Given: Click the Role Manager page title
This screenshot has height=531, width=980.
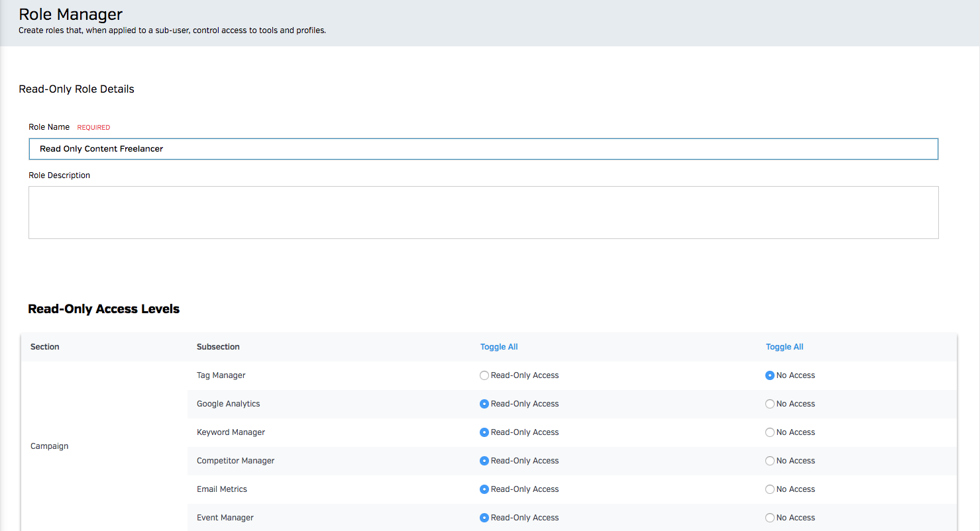Looking at the screenshot, I should point(71,14).
